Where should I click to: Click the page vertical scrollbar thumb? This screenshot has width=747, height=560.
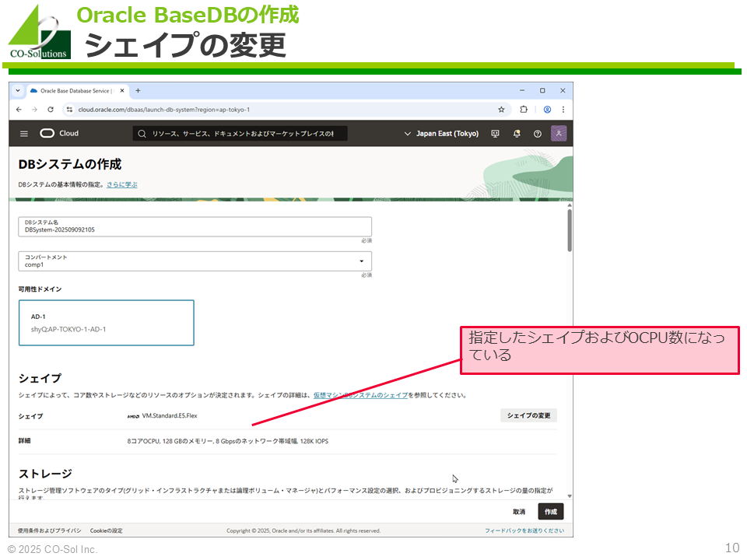(x=570, y=230)
